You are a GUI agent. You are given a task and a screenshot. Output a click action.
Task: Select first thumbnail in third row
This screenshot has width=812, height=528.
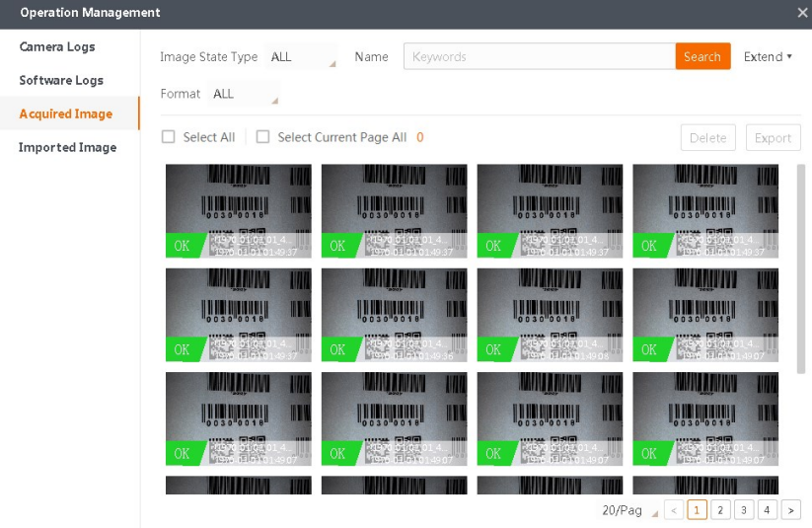point(239,418)
